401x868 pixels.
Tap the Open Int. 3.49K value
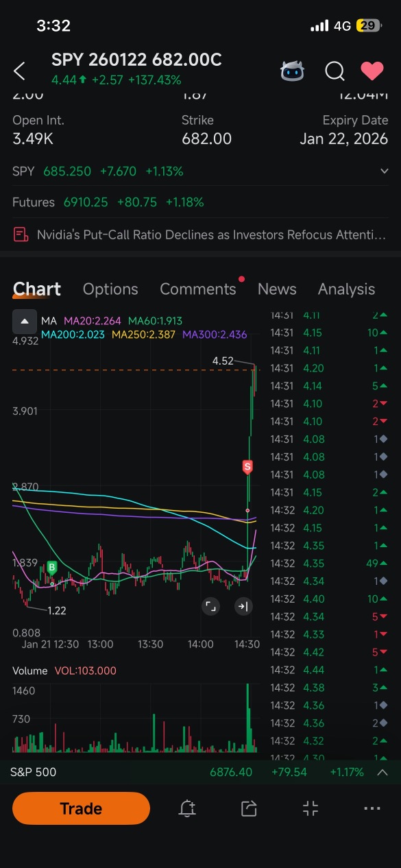tap(34, 139)
